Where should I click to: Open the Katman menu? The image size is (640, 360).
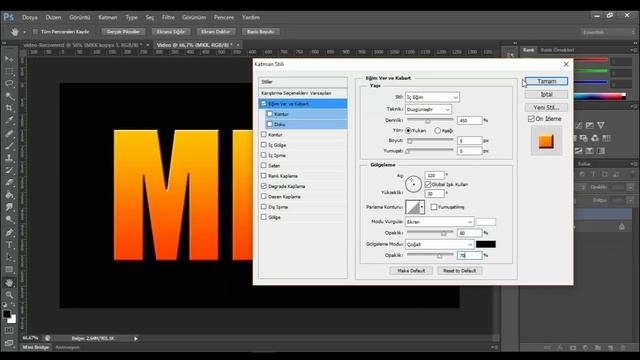point(108,17)
